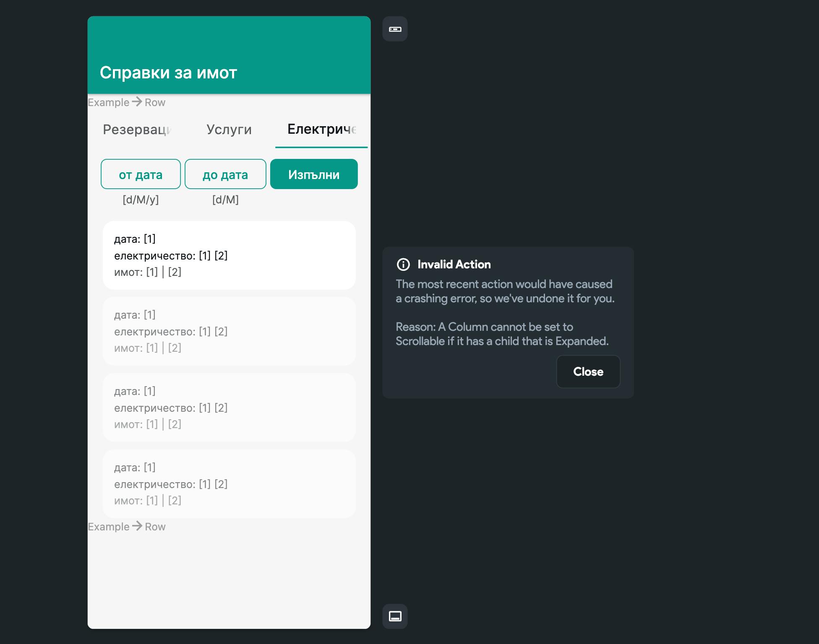Close the Invalid Action dialog
819x644 pixels.
pos(588,371)
